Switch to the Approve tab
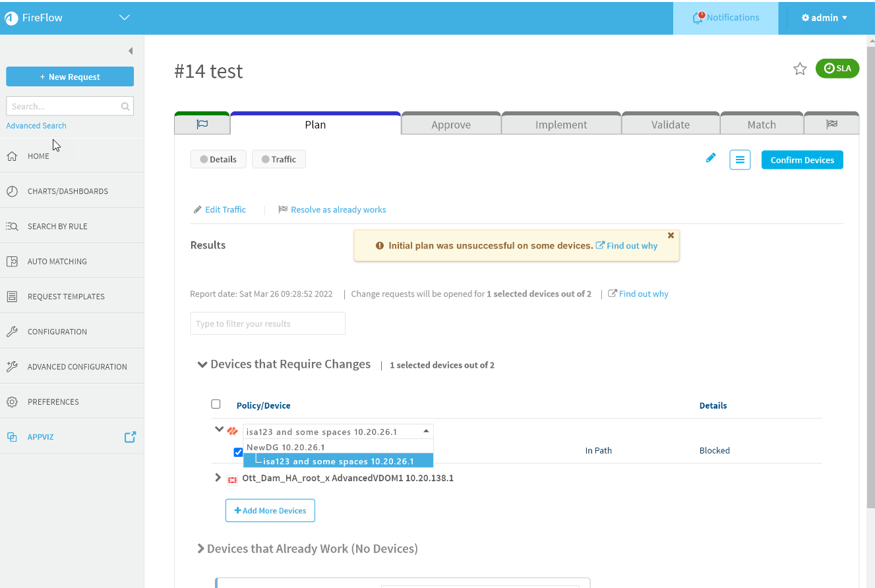 pos(451,125)
